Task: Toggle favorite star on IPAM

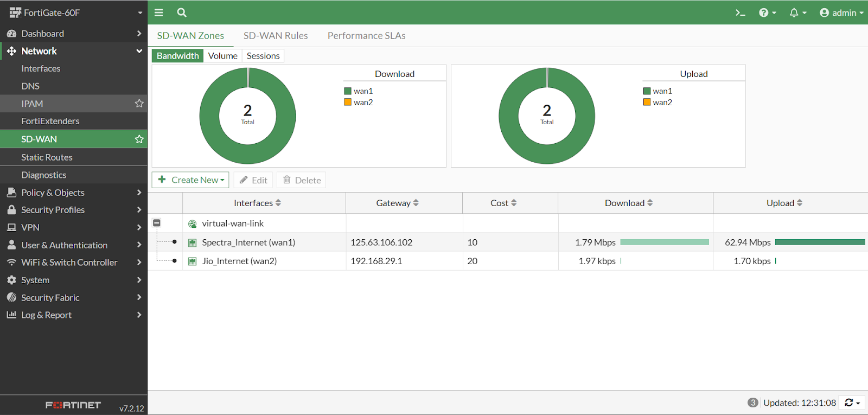Action: click(x=139, y=103)
